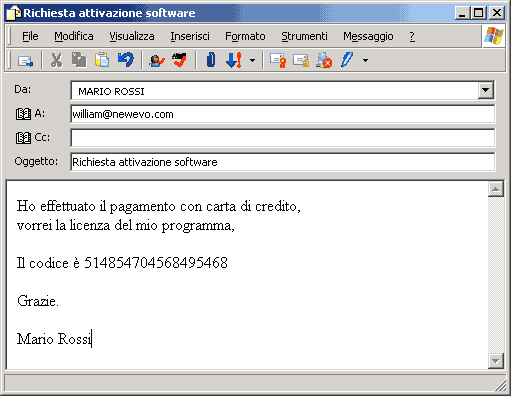The height and width of the screenshot is (396, 511).
Task: Click text 'Il codice è 514854704568495468'
Action: click(122, 263)
